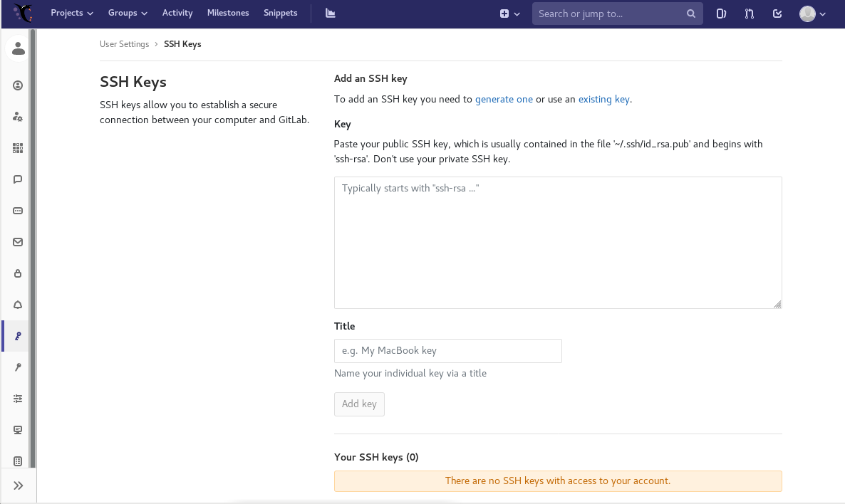
Task: Go to Milestones in top navigation
Action: coord(228,13)
